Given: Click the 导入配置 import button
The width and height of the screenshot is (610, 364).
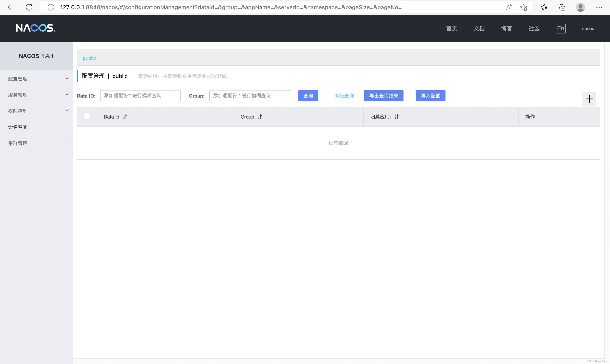Looking at the screenshot, I should (x=430, y=96).
